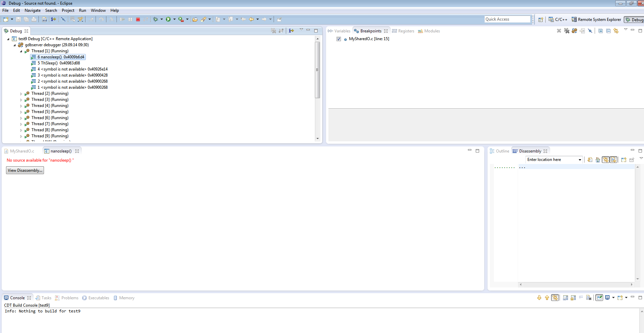Collapse the test9 Debug launch node
This screenshot has height=333, width=644.
(8, 39)
